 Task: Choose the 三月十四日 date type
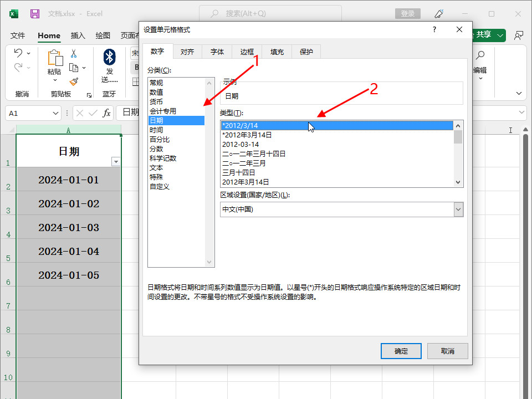[337, 173]
